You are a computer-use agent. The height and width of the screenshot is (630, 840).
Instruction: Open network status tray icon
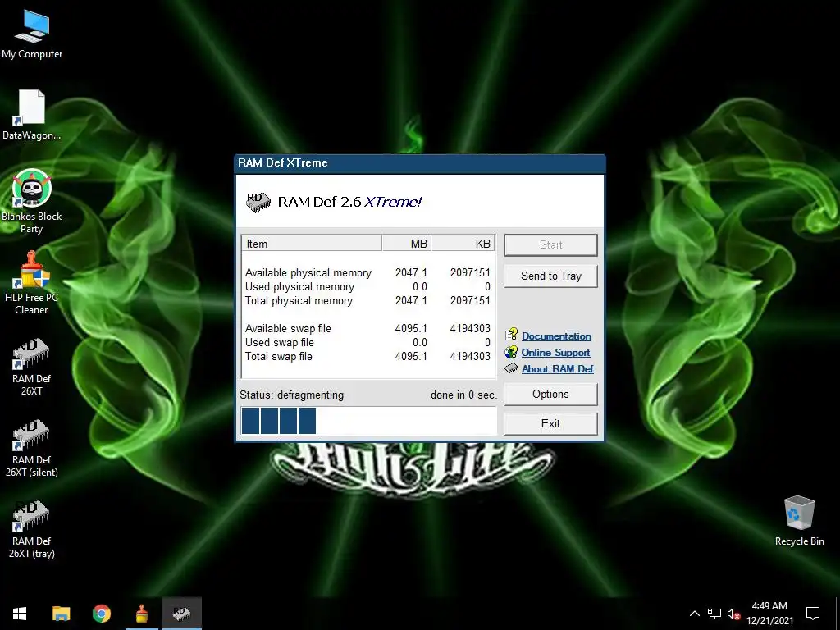coord(714,614)
